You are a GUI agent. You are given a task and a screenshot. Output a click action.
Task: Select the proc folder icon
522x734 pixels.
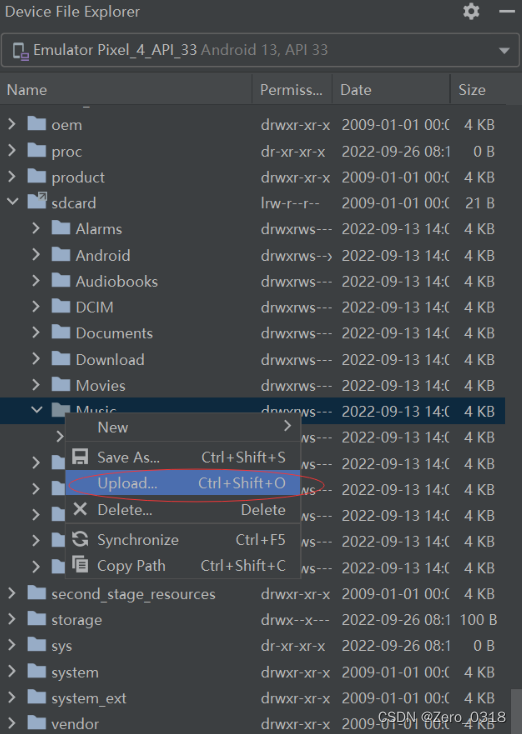click(x=37, y=150)
